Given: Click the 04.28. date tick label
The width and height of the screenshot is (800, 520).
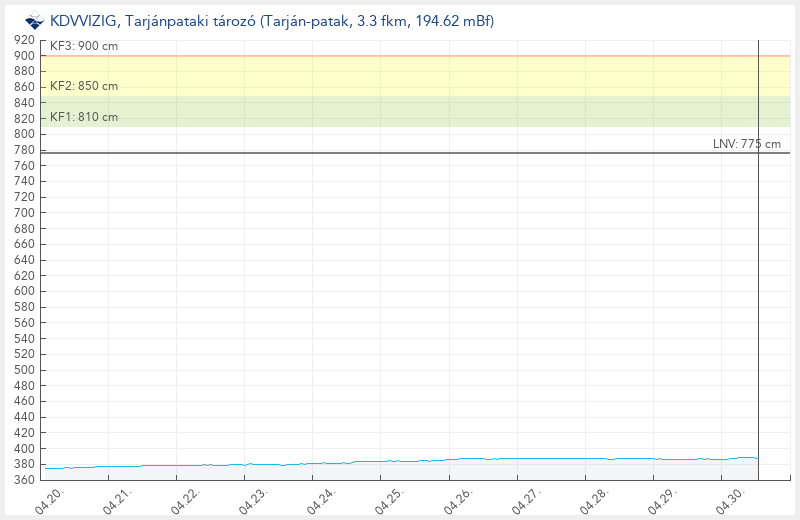Looking at the screenshot, I should pyautogui.click(x=593, y=500).
